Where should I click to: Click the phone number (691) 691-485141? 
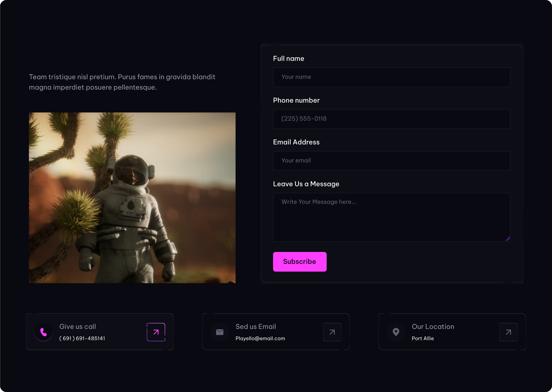point(82,338)
